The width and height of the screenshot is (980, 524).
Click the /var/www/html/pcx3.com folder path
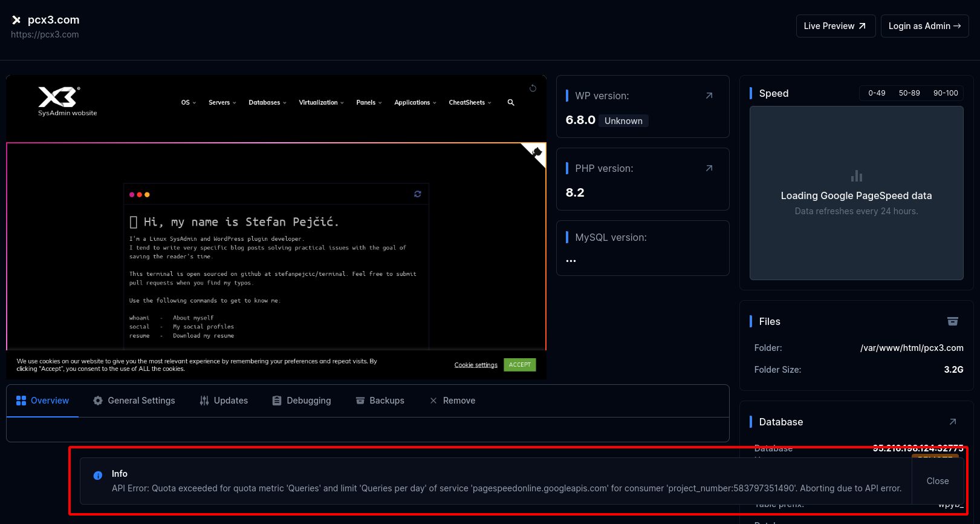912,348
